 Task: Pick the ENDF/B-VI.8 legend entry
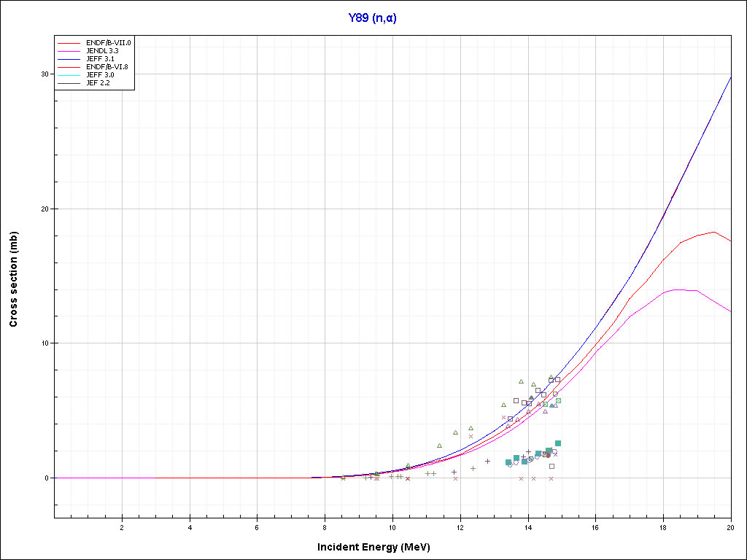point(107,67)
